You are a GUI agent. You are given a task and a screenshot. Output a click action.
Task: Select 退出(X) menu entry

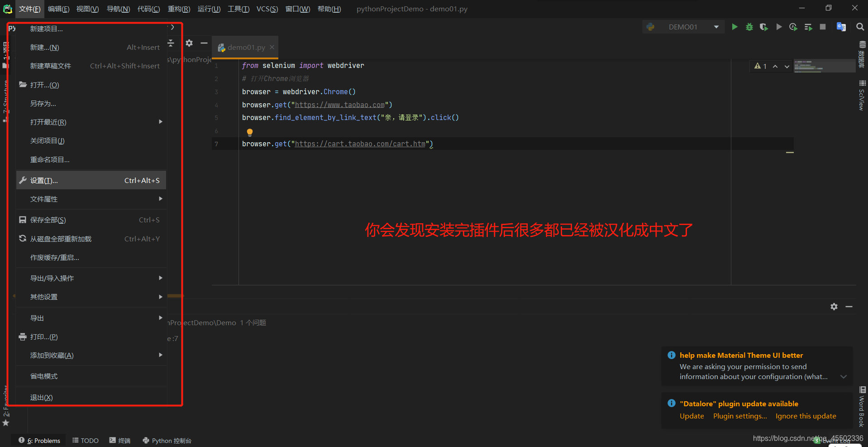pyautogui.click(x=91, y=397)
